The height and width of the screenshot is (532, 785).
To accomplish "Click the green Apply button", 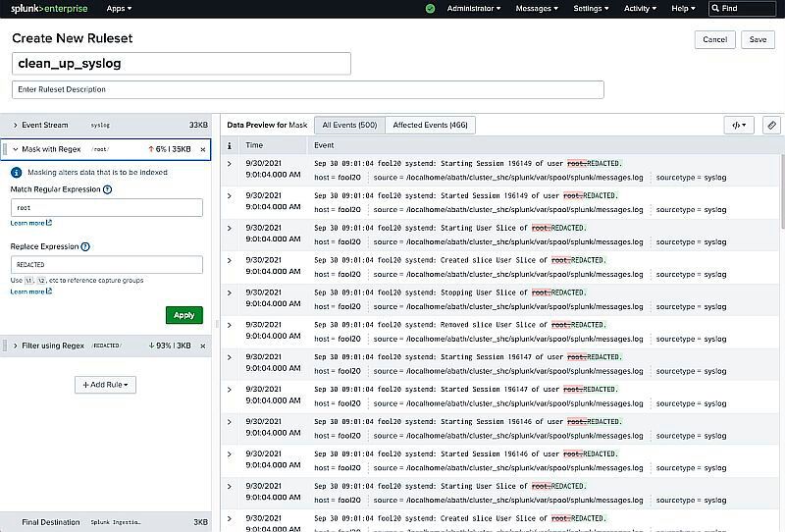I will coord(184,315).
